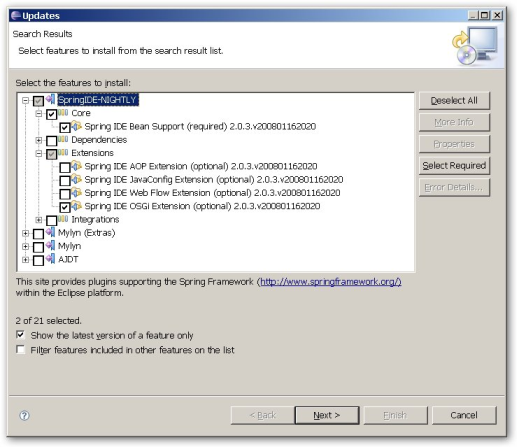
Task: Enable Filter features included in other features
Action: (x=20, y=349)
